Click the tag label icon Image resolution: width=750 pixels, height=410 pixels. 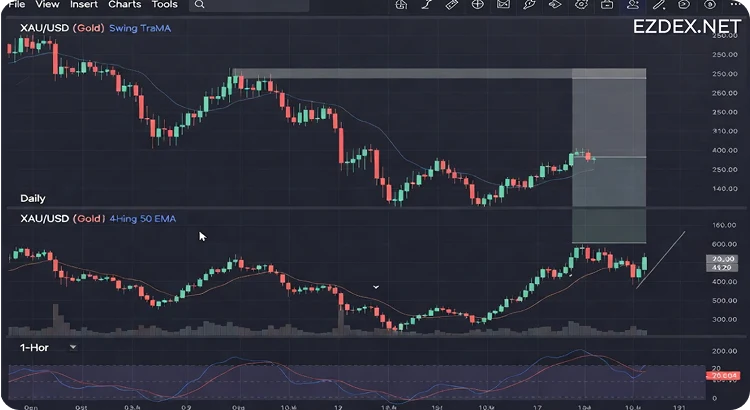click(x=555, y=4)
